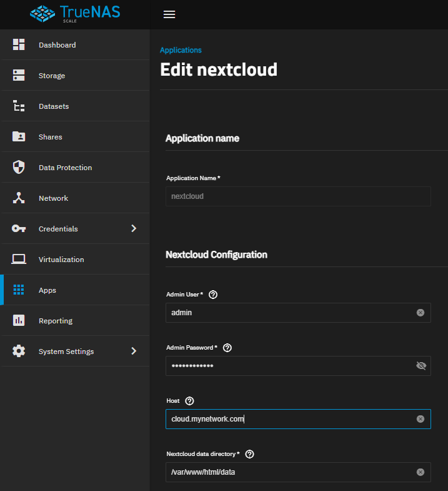Toggle Admin Password visibility eye icon
This screenshot has width=448, height=491.
[x=421, y=366]
